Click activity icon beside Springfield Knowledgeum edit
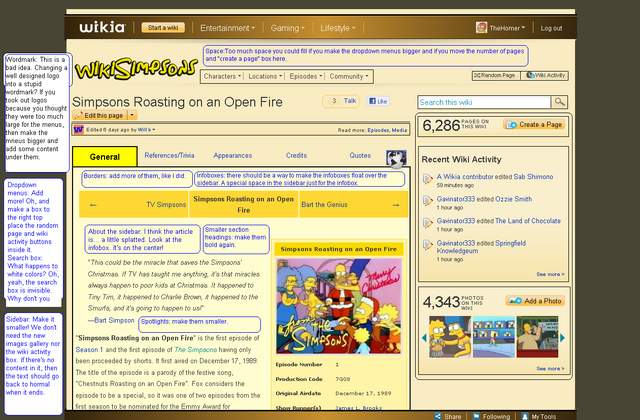 pos(427,245)
